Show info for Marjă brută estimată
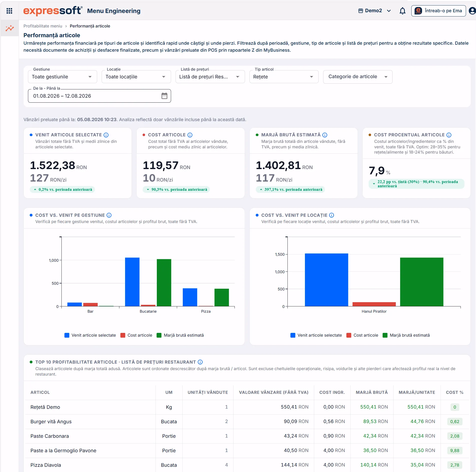Viewport: 476px width, 472px height. pyautogui.click(x=325, y=135)
